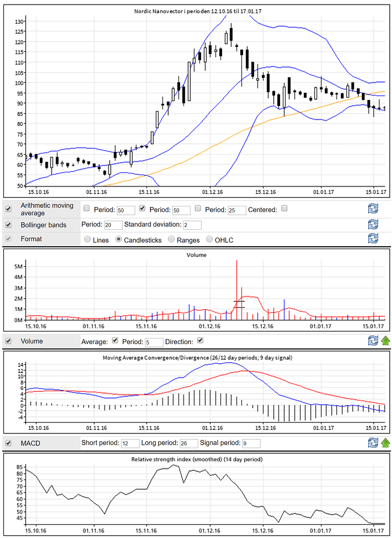Toggle the Volume panel checkbox
The height and width of the screenshot is (538, 392).
pyautogui.click(x=9, y=341)
